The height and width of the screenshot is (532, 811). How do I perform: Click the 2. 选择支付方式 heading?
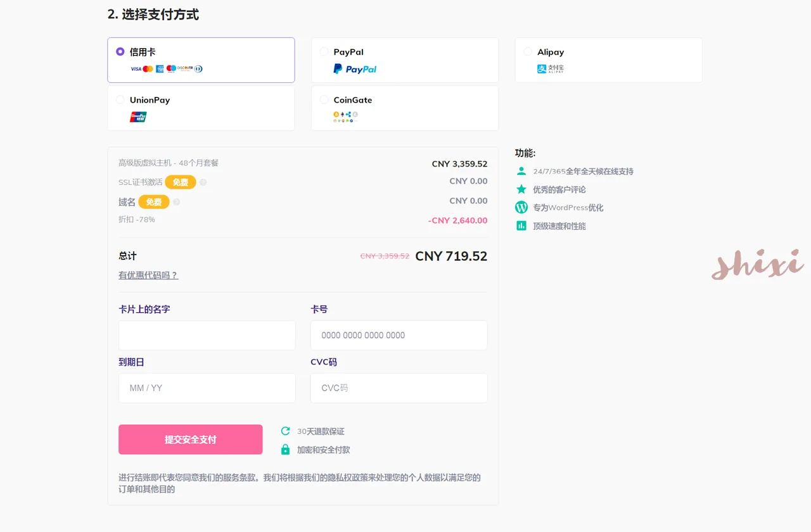[x=153, y=15]
